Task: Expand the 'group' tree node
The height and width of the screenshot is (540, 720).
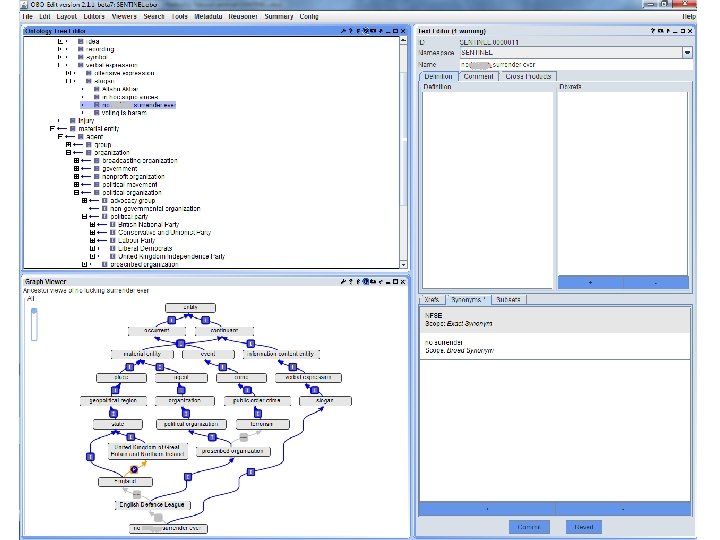Action: click(x=68, y=145)
